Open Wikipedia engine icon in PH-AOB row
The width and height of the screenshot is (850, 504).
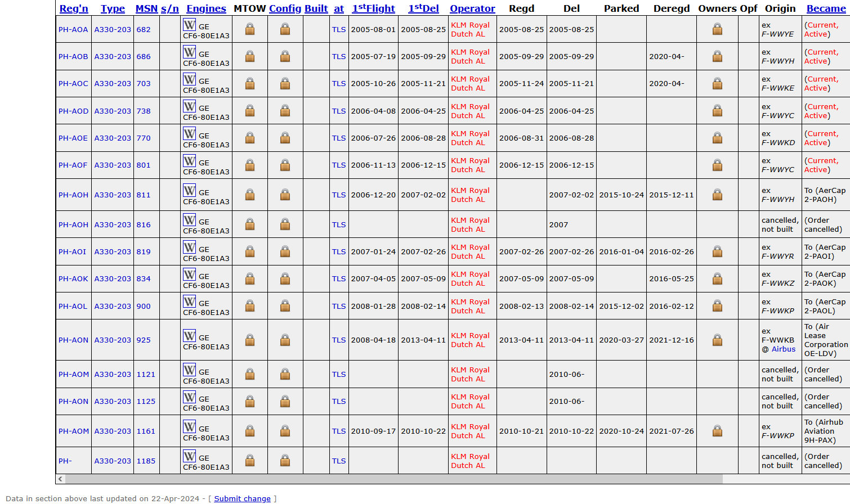click(190, 52)
